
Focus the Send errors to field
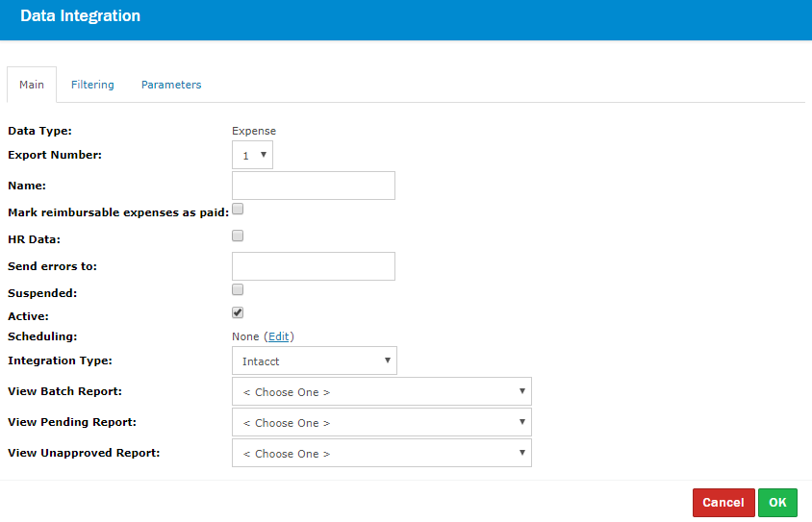coord(313,266)
